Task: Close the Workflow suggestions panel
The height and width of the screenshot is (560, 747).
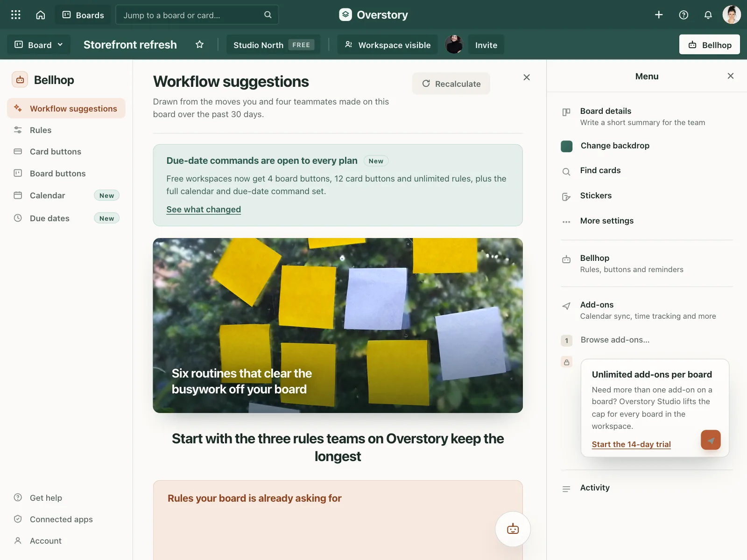Action: [527, 77]
